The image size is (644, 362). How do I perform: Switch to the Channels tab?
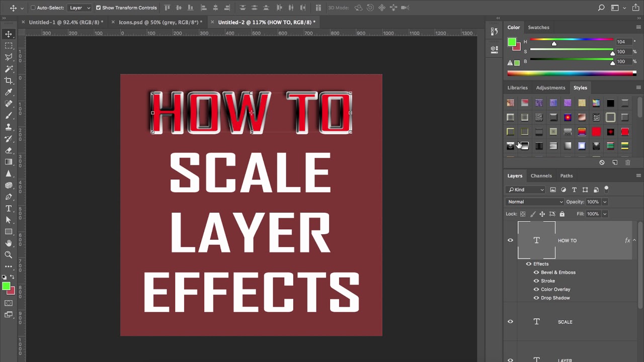[x=541, y=175]
